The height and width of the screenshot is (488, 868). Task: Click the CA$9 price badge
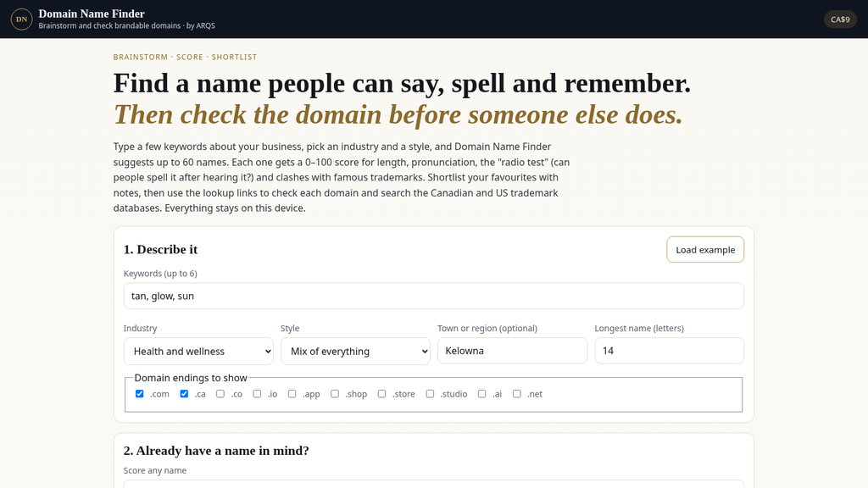coord(840,19)
